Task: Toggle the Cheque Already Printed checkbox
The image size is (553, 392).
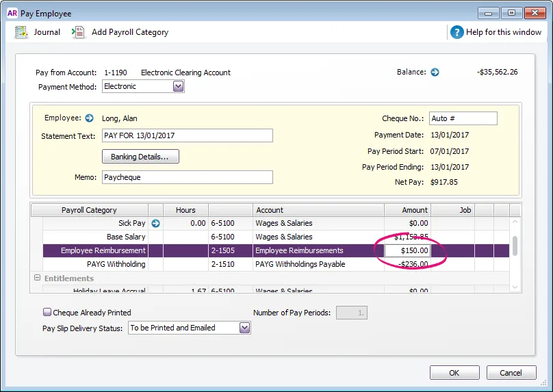Action: 47,312
